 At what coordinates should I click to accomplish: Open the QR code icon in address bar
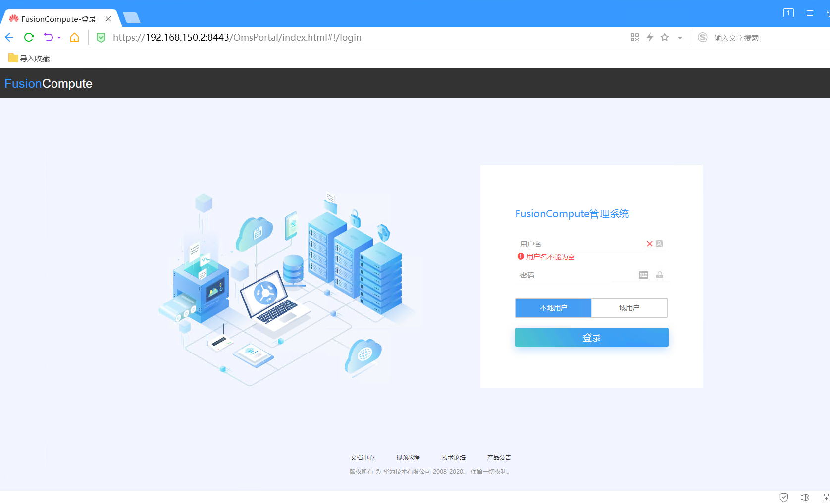(635, 37)
